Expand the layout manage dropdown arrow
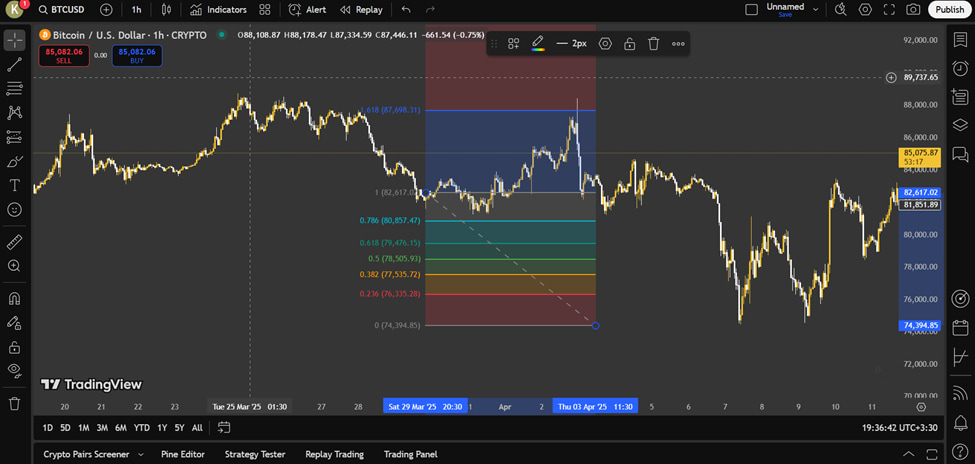The image size is (975, 464). (815, 10)
